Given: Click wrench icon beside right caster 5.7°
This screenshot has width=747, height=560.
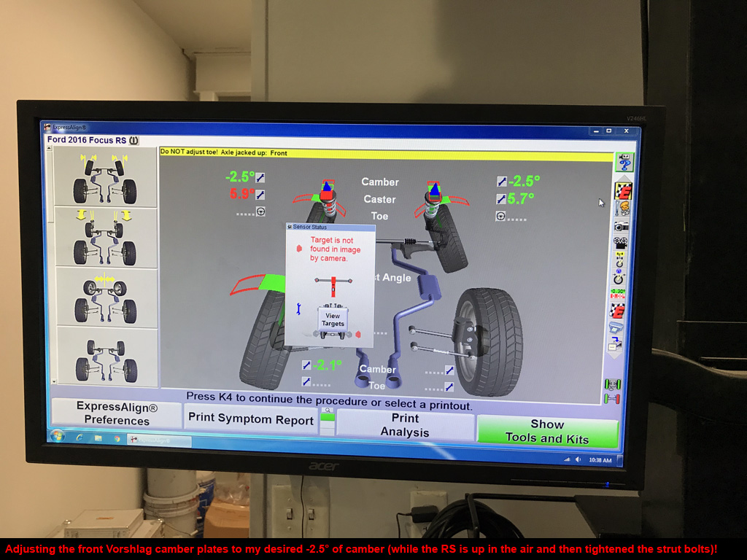Looking at the screenshot, I should 500,198.
